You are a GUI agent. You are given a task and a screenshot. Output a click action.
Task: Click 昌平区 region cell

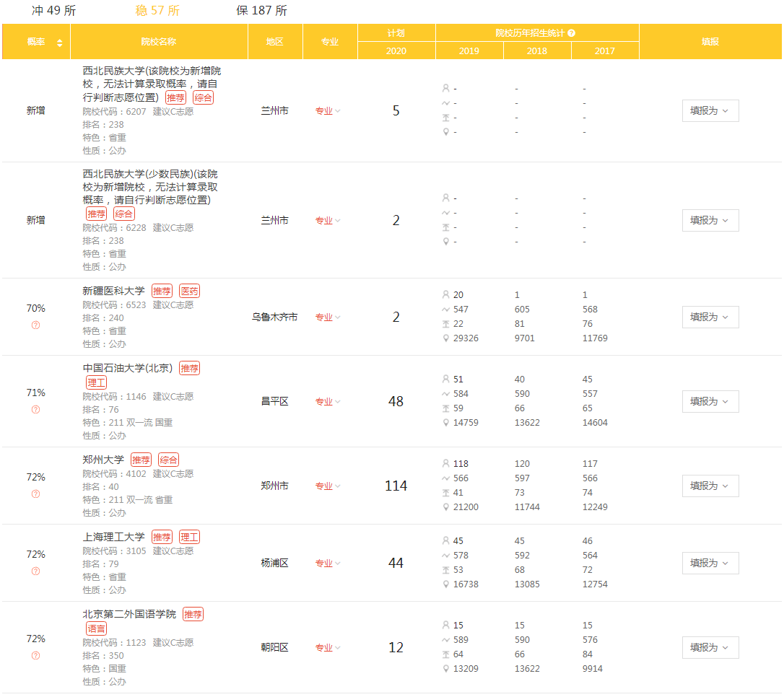[274, 402]
